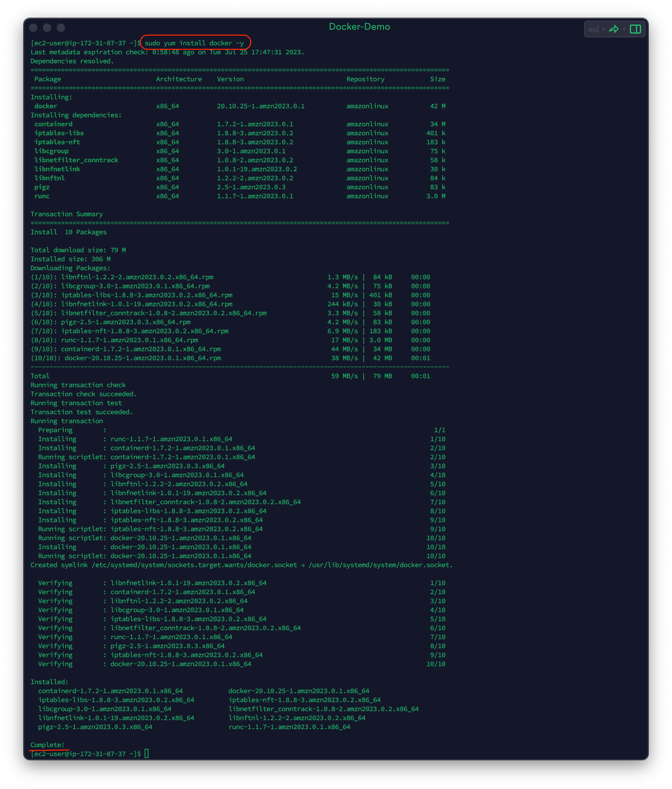This screenshot has width=672, height=789.
Task: Click the 'Size' column header
Action: (438, 79)
